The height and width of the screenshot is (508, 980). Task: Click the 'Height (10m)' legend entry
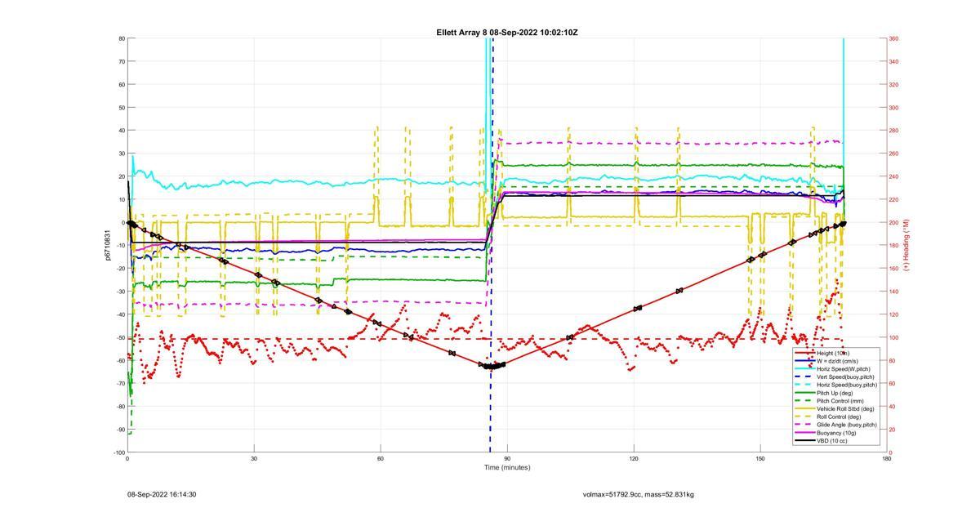834,354
